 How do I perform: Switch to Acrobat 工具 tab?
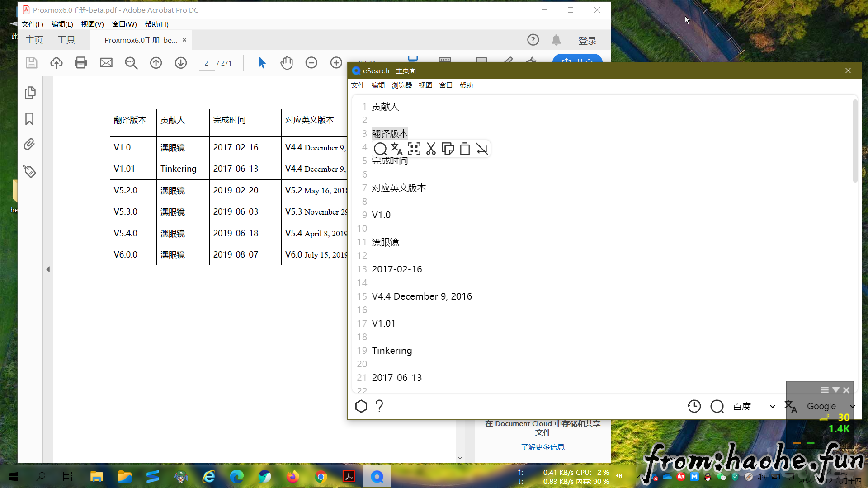click(66, 40)
